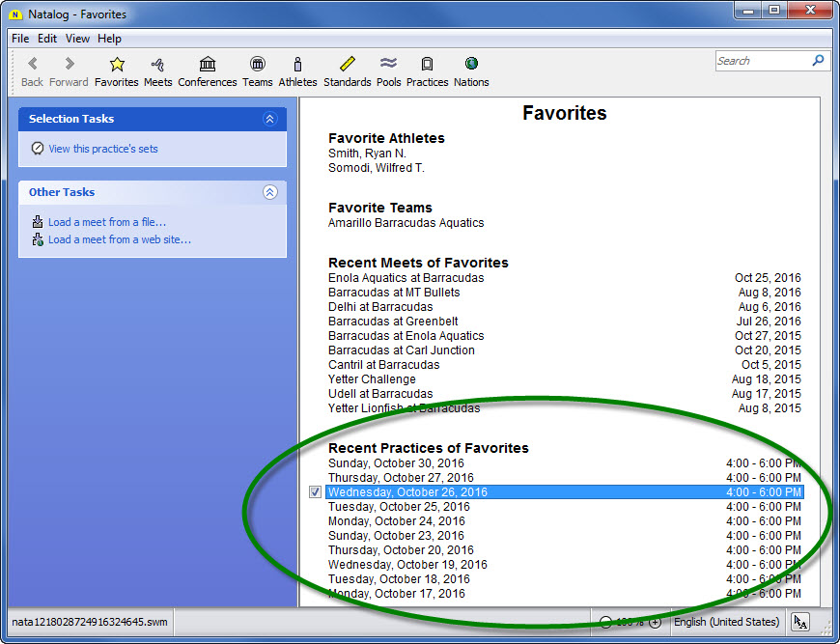Click the zoom in plus button
The image size is (840, 644).
(655, 623)
